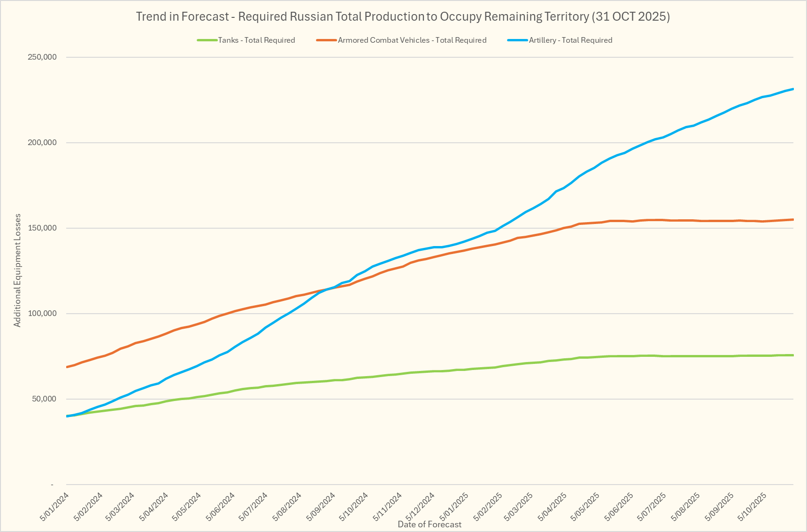The height and width of the screenshot is (532, 807).
Task: Select the 'Date of Forecast' horizontal axis title
Action: (429, 524)
